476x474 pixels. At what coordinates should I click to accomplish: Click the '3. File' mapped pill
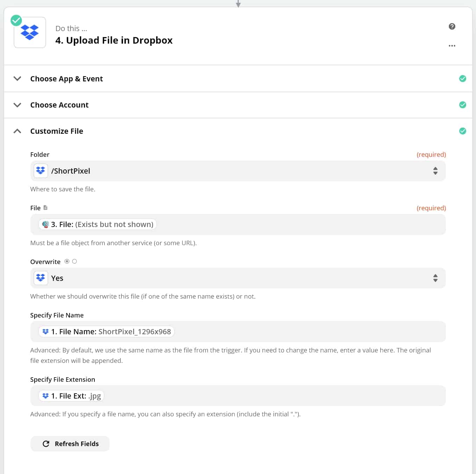point(98,224)
